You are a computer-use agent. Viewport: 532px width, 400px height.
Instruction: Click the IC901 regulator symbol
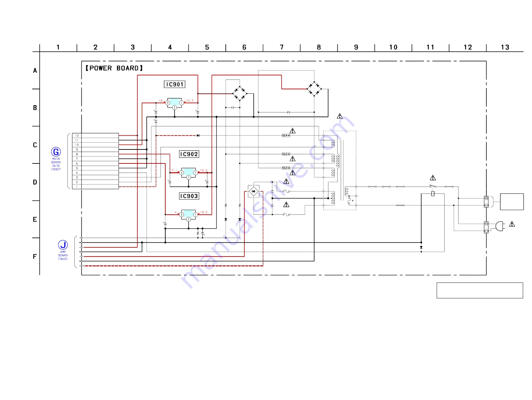click(174, 103)
